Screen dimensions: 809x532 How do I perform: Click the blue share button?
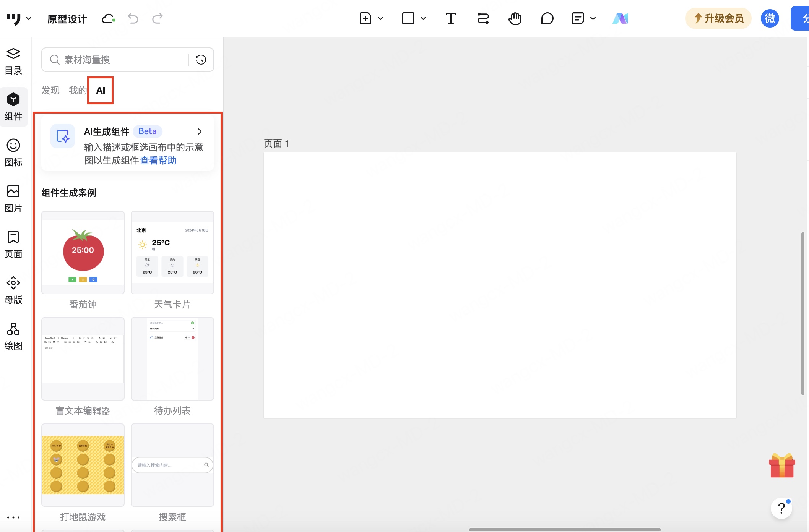coord(800,18)
